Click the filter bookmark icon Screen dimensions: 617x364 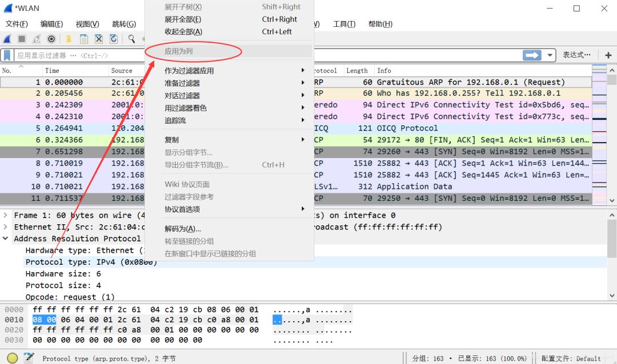pyautogui.click(x=7, y=55)
